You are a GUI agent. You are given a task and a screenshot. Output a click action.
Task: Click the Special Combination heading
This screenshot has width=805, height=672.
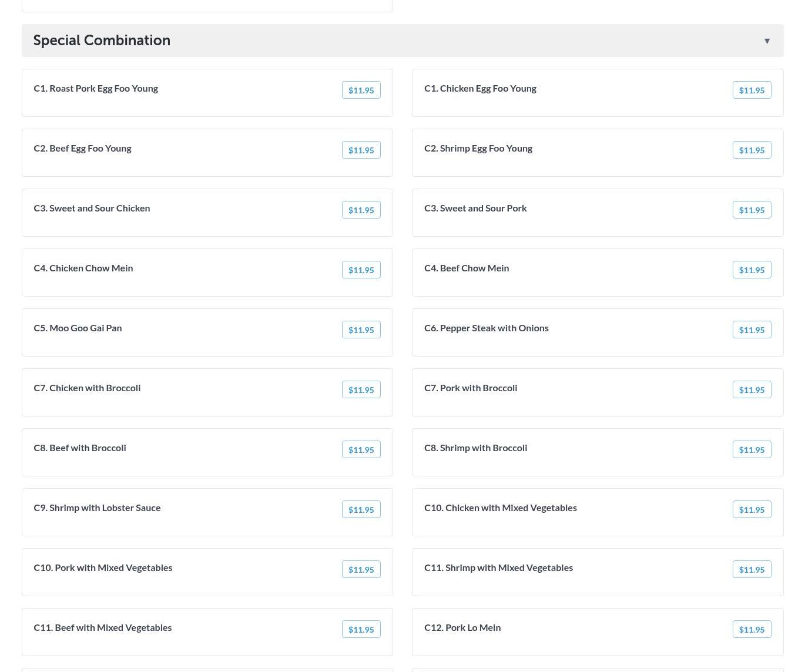point(102,41)
